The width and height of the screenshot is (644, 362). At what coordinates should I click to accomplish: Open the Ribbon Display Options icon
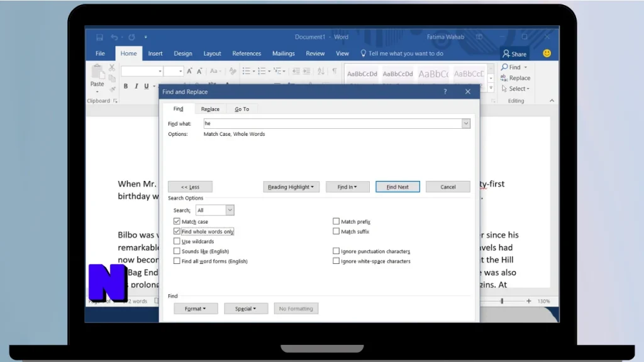[x=479, y=37]
